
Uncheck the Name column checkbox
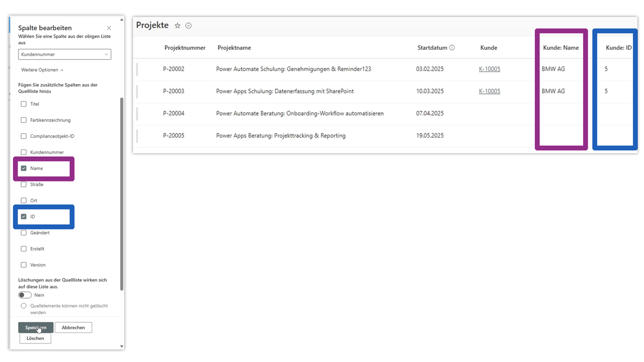[24, 168]
